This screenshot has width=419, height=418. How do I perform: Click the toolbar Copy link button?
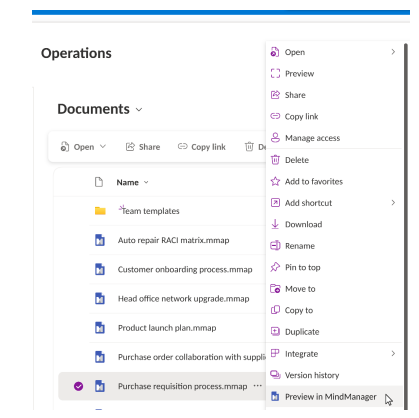pos(201,147)
